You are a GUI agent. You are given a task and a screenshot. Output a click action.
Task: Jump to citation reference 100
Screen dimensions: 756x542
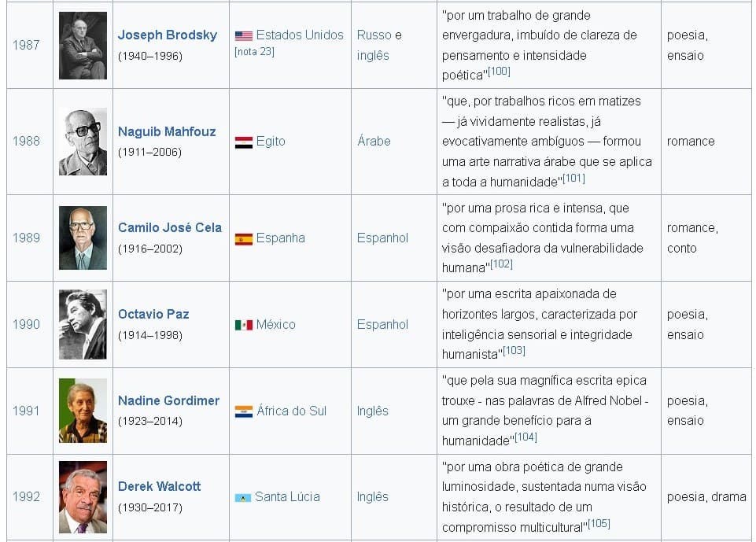pyautogui.click(x=500, y=72)
